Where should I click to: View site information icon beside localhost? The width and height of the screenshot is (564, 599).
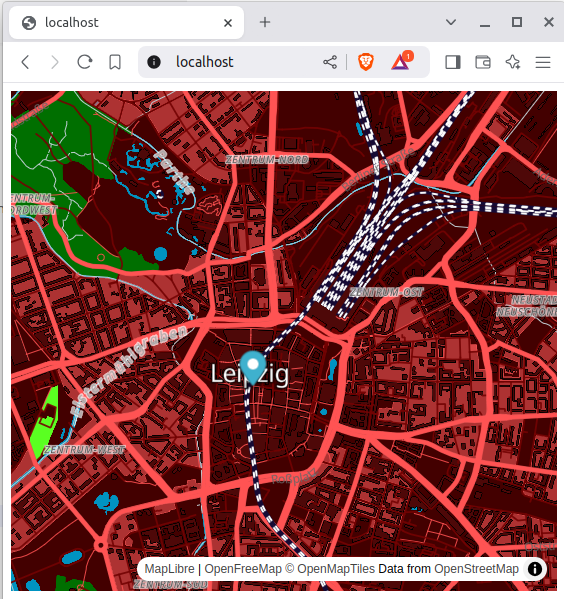(154, 62)
